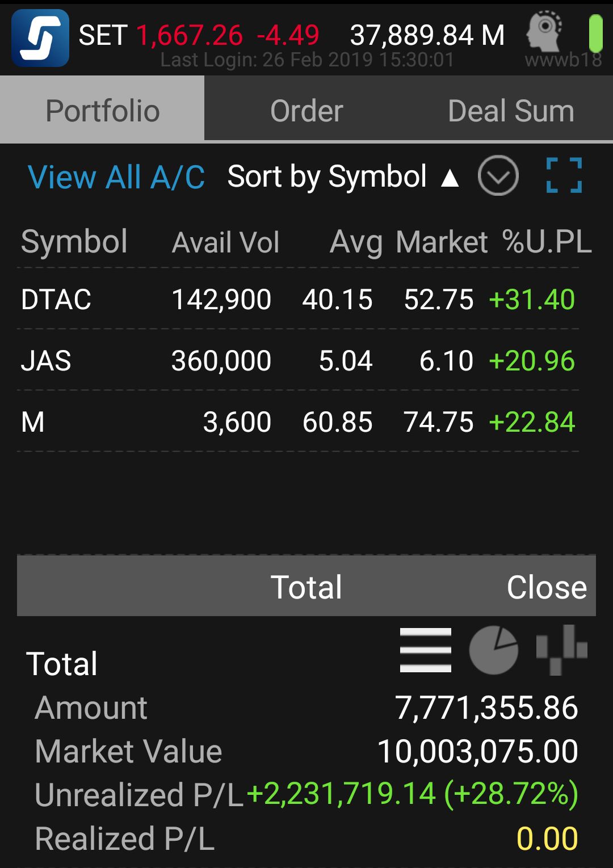Viewport: 613px width, 868px height.
Task: Open the head profile icon above wwwb18
Action: 544,31
